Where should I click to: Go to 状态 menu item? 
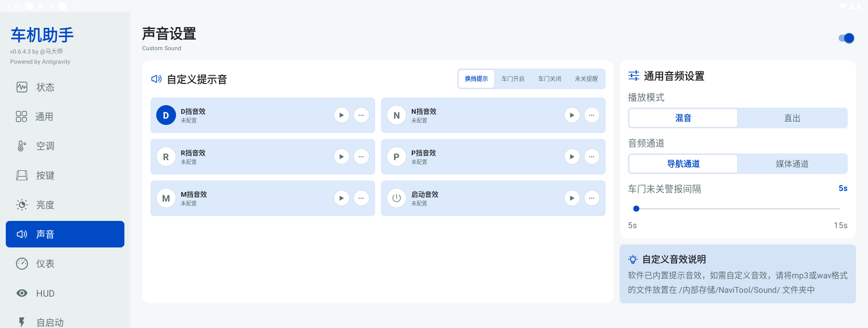[x=65, y=87]
